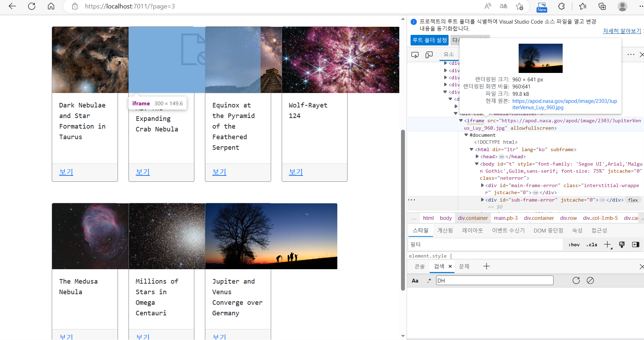Add this page to favorites with the star icon

pyautogui.click(x=519, y=6)
